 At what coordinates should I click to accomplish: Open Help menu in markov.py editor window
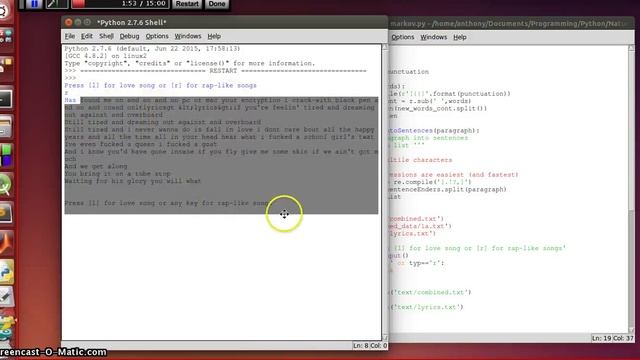(x=460, y=37)
